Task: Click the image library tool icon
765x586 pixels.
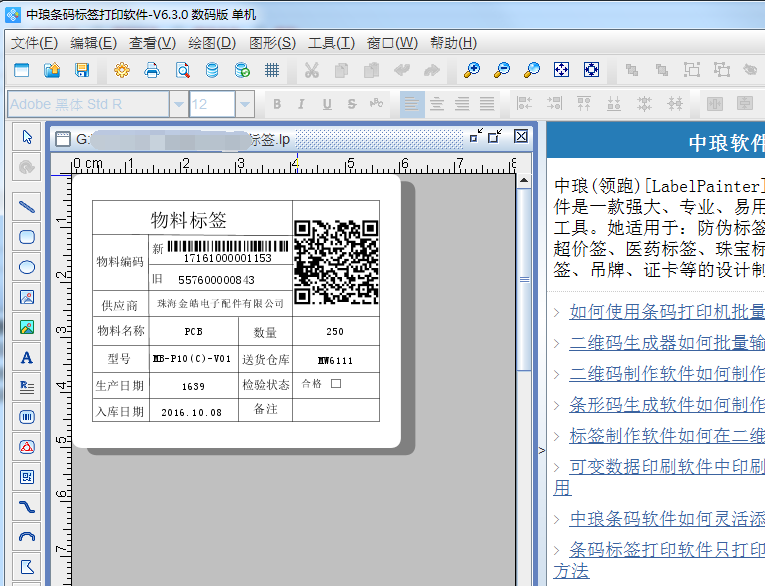Action: tap(27, 327)
